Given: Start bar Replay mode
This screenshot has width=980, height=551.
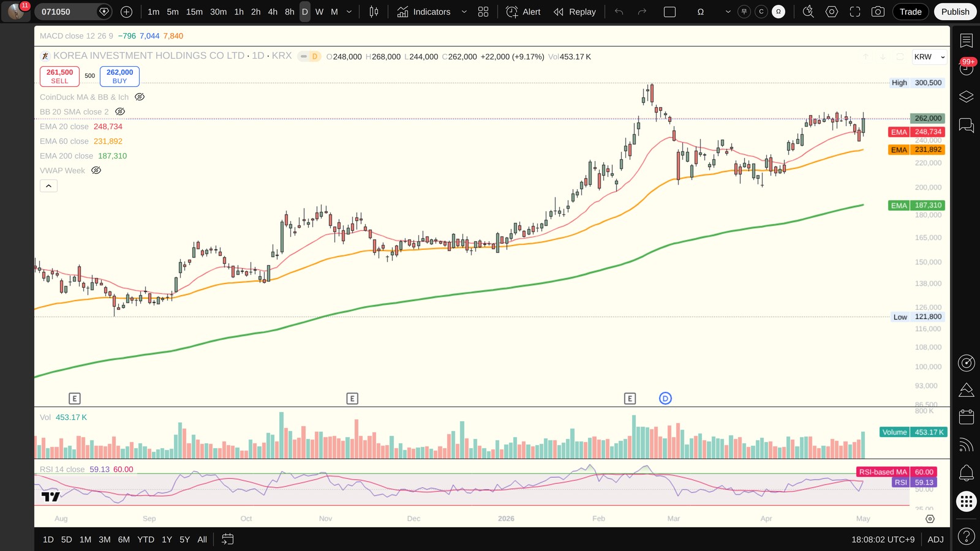Looking at the screenshot, I should [x=575, y=12].
